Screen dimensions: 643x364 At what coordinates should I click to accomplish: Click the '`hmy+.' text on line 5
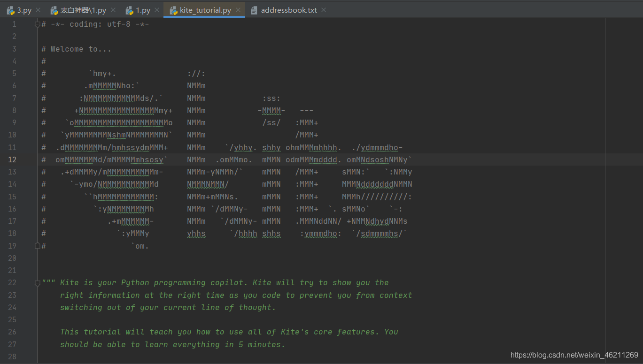[x=102, y=74]
